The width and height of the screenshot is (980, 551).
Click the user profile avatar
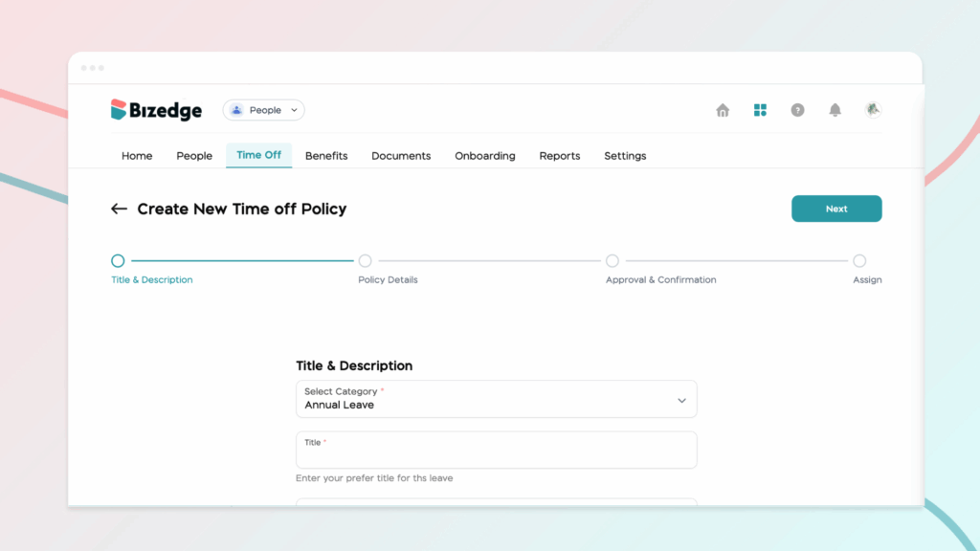tap(872, 110)
